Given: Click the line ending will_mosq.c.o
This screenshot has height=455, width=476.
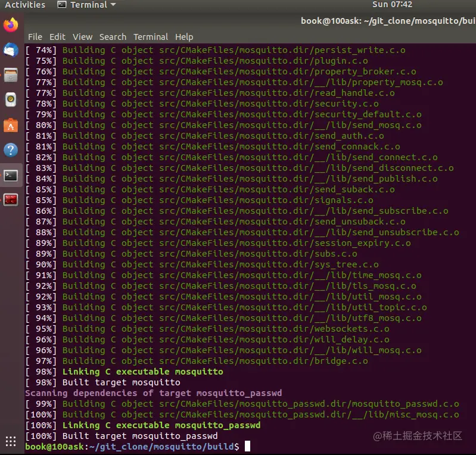Looking at the screenshot, I should [x=223, y=350].
